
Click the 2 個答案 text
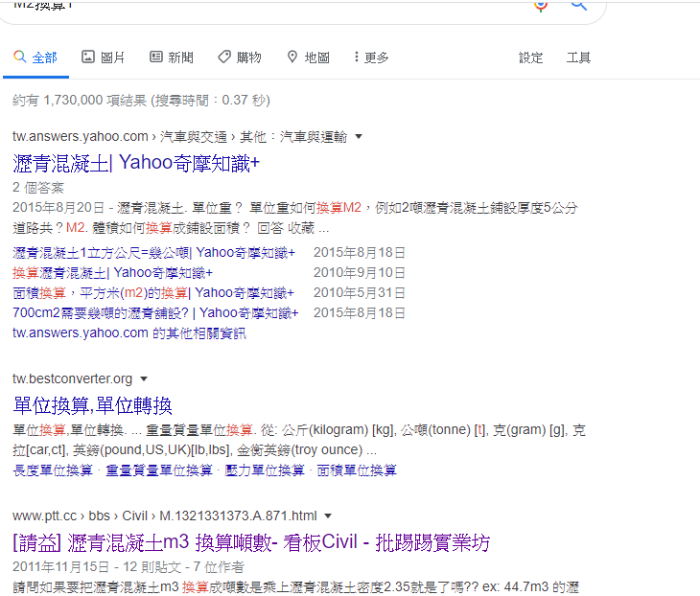tap(38, 188)
